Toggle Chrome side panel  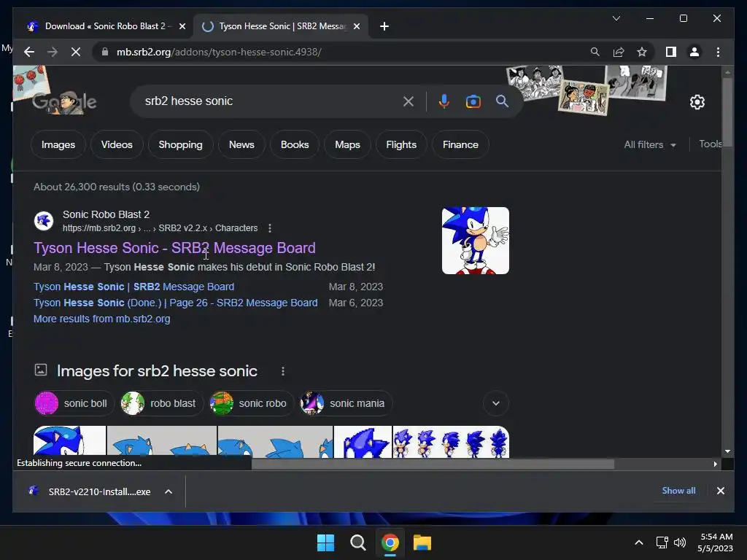671,52
